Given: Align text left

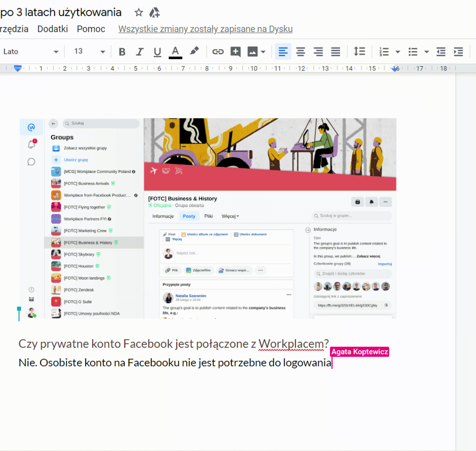Looking at the screenshot, I should coord(283,52).
